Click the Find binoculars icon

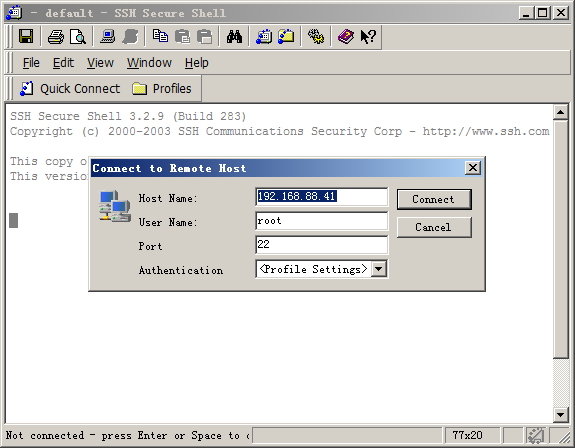click(234, 37)
